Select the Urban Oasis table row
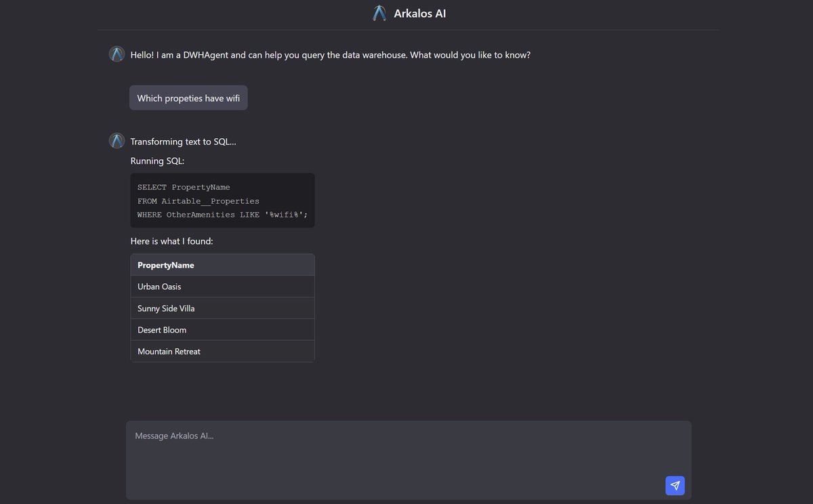Image resolution: width=813 pixels, height=504 pixels. coord(222,287)
